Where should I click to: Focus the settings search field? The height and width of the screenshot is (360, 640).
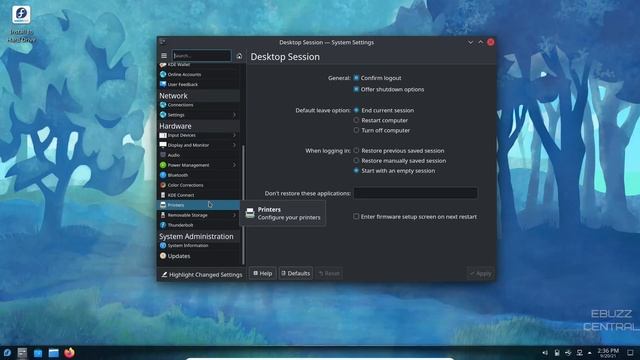pyautogui.click(x=201, y=56)
